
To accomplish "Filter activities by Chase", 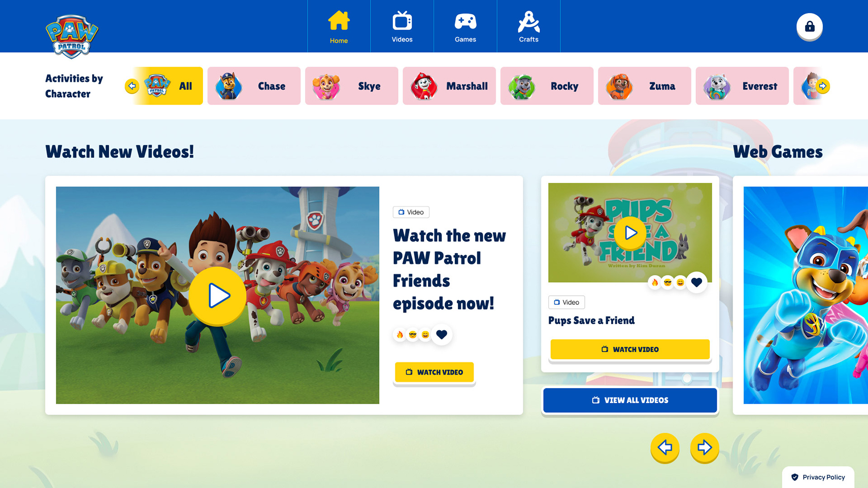I will (x=254, y=86).
